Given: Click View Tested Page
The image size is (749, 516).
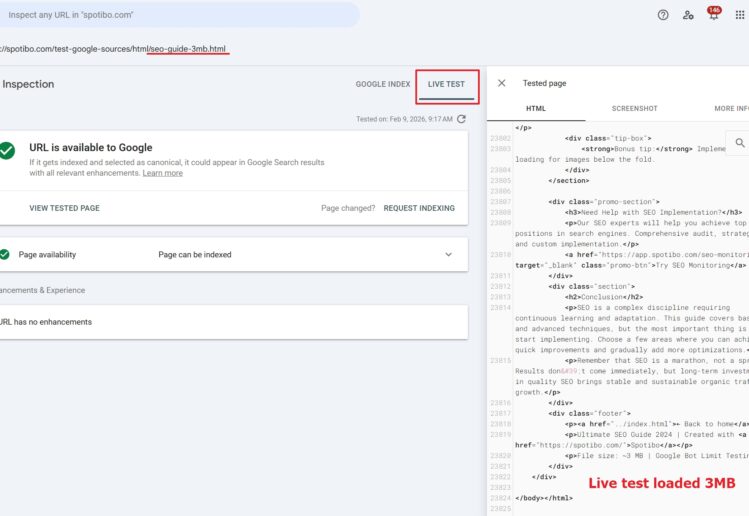Looking at the screenshot, I should pos(64,208).
